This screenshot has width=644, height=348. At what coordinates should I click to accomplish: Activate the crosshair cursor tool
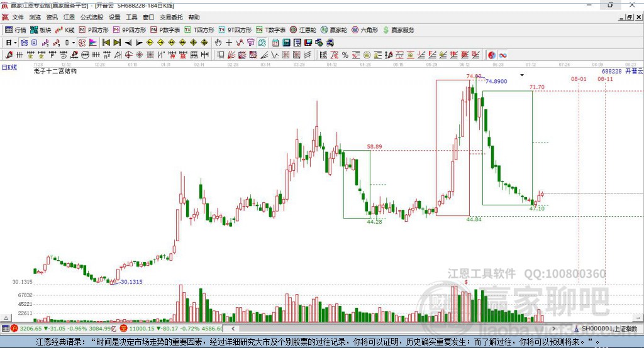click(229, 43)
